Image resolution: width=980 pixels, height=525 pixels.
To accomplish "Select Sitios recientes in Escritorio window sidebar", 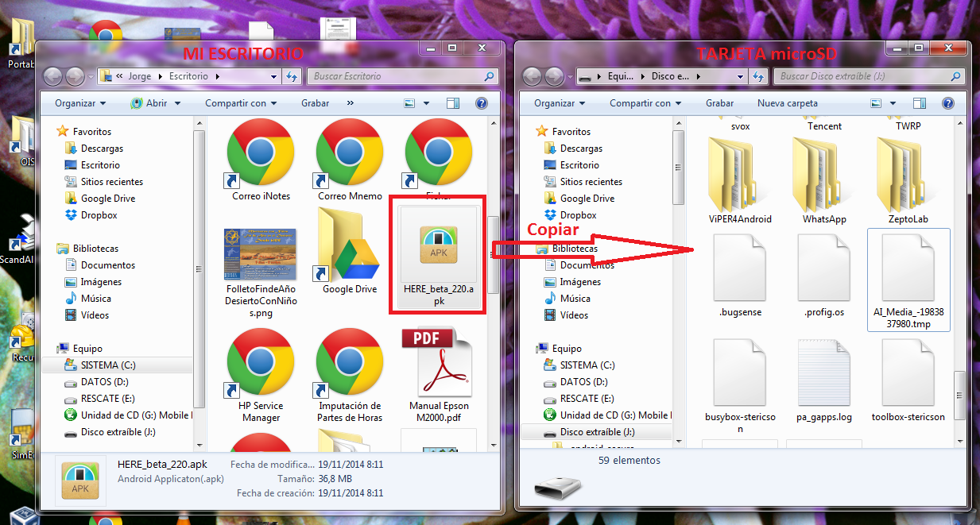I will coord(112,182).
